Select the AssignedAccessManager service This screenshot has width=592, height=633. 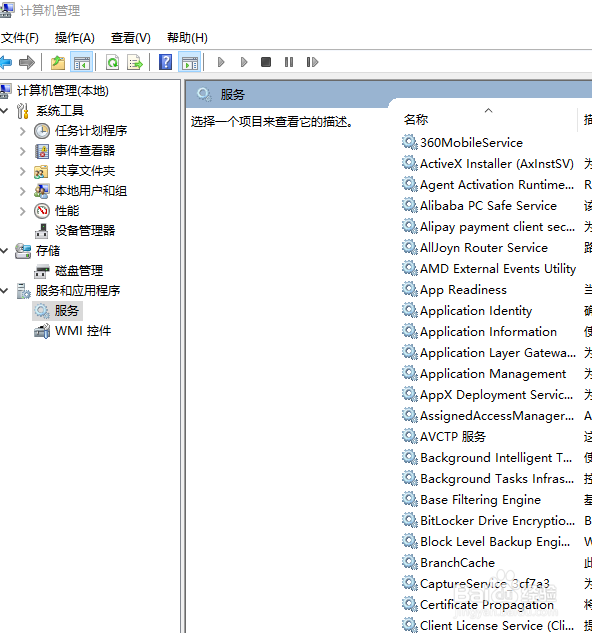[x=497, y=415]
